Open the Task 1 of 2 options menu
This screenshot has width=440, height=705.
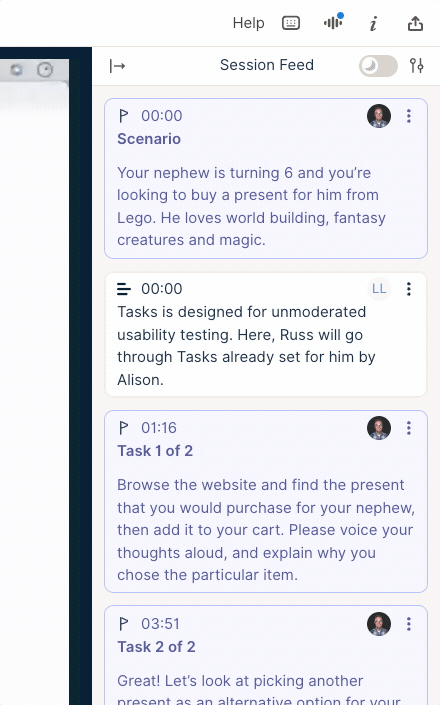409,428
